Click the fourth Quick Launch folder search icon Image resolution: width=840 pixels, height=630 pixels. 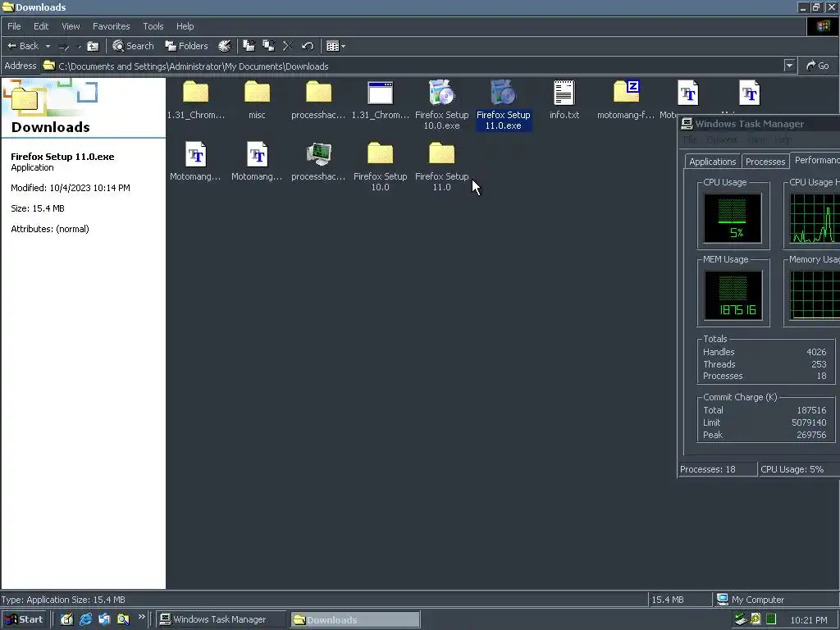[123, 619]
